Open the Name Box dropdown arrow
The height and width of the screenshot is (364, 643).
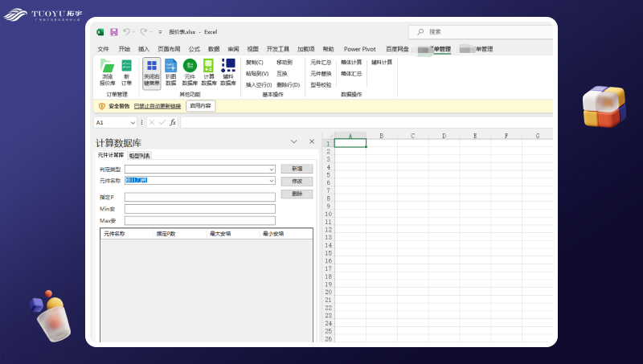coord(133,122)
